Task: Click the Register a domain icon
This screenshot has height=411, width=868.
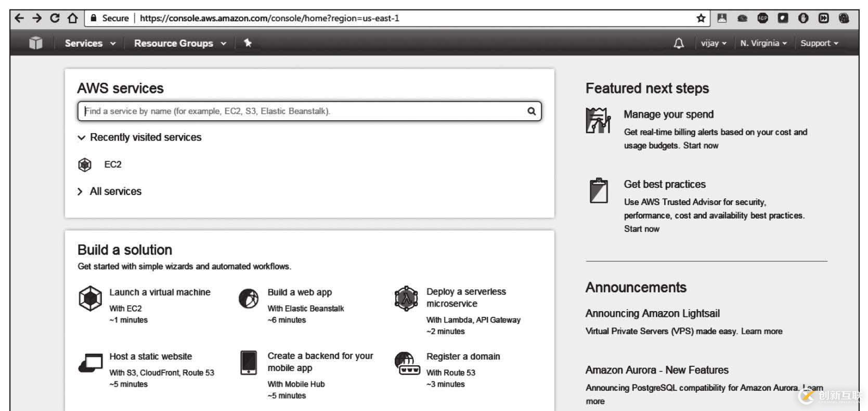Action: tap(407, 363)
